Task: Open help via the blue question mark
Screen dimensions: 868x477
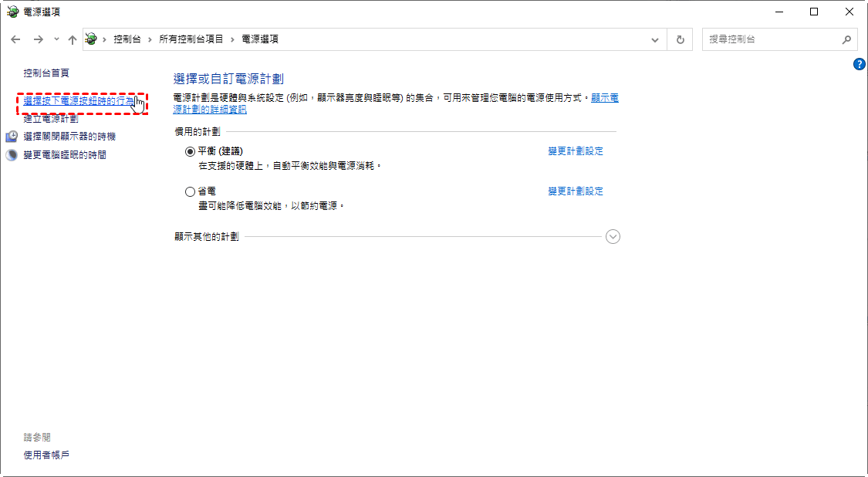Action: [x=860, y=64]
